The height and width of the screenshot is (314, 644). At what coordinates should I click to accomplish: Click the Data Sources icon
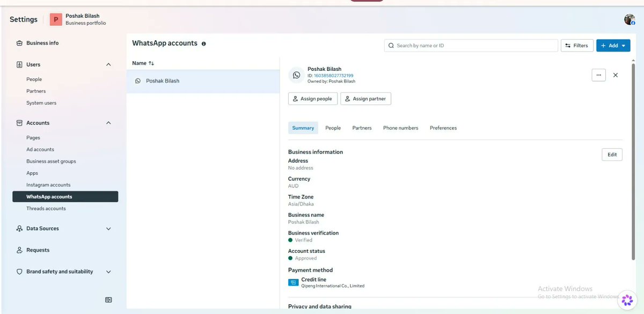(19, 229)
